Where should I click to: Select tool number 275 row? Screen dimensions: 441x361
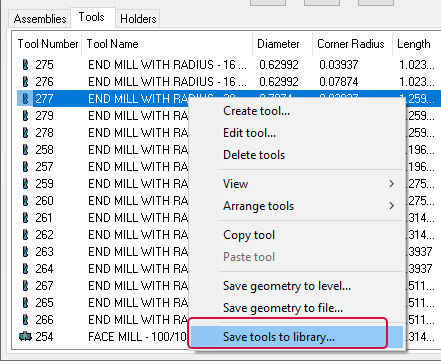(229, 65)
